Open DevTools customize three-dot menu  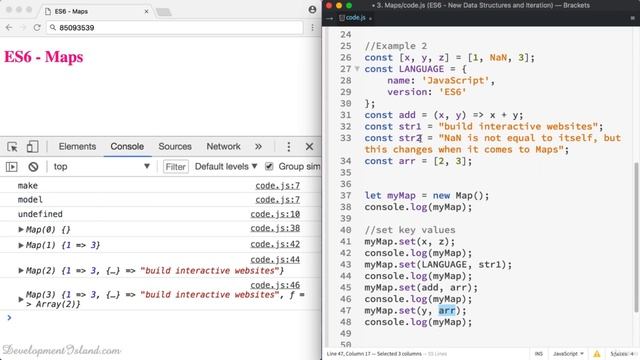pyautogui.click(x=289, y=147)
